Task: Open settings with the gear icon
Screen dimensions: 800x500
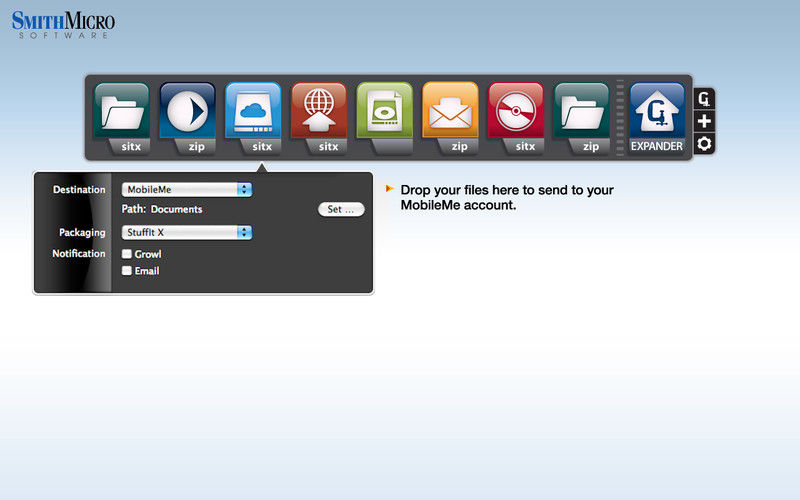Action: (x=704, y=144)
